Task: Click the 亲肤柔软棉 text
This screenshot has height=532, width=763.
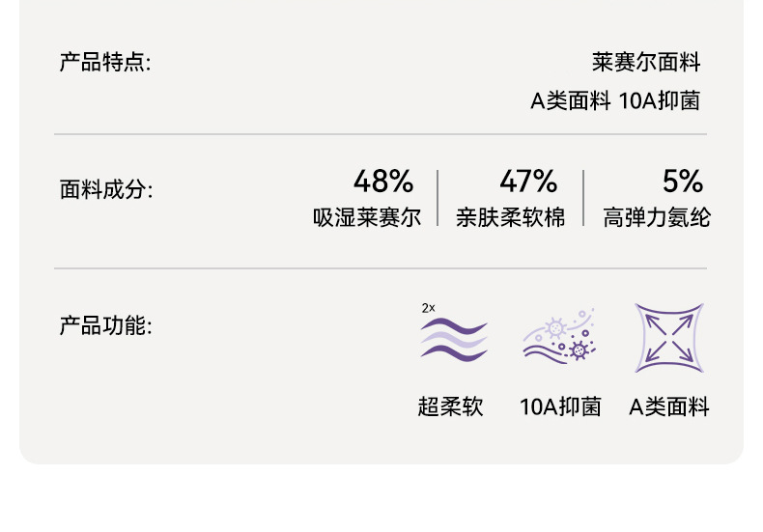Action: [x=511, y=217]
